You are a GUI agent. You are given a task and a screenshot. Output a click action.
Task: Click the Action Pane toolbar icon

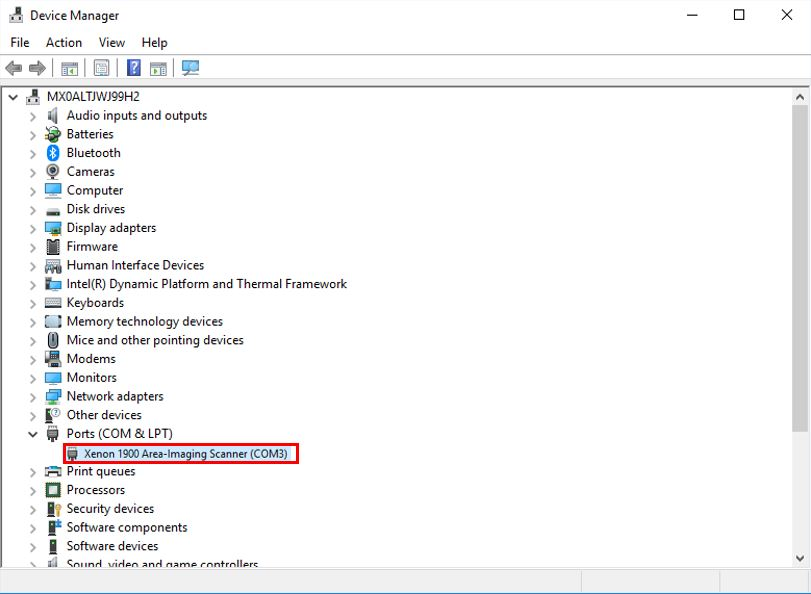click(x=158, y=68)
